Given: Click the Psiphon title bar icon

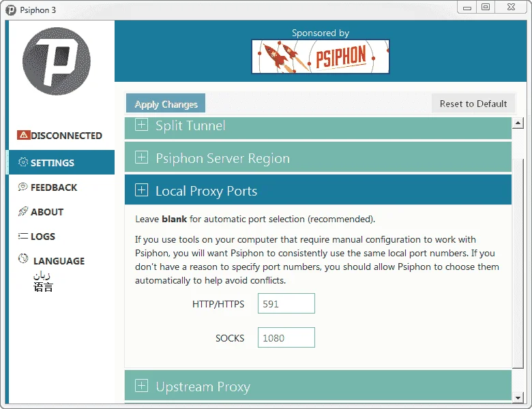Looking at the screenshot, I should coord(11,10).
